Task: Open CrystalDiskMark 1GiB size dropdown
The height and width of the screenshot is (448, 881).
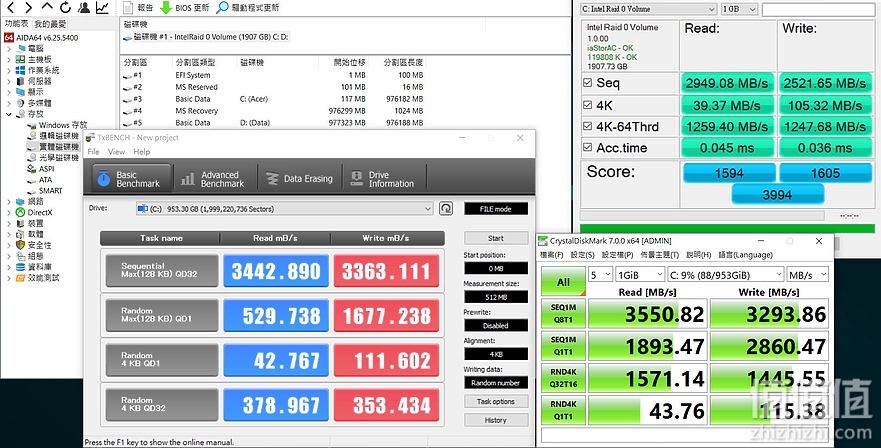Action: pyautogui.click(x=641, y=275)
